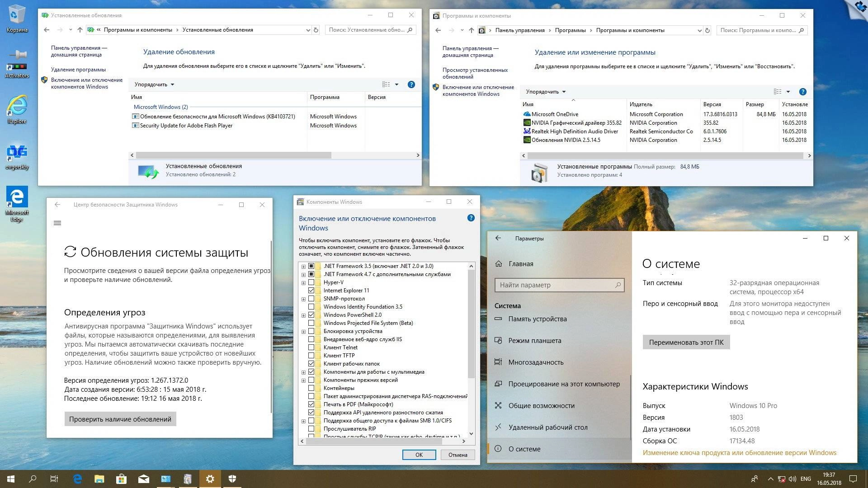The image size is (868, 488).
Task: Open the ovgorskiy desktop shortcut
Action: pyautogui.click(x=17, y=156)
